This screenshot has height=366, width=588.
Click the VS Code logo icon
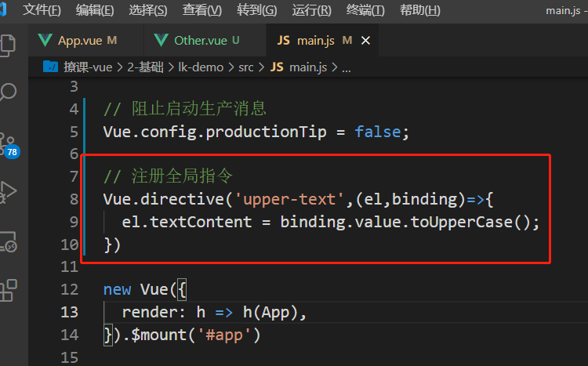click(6, 10)
